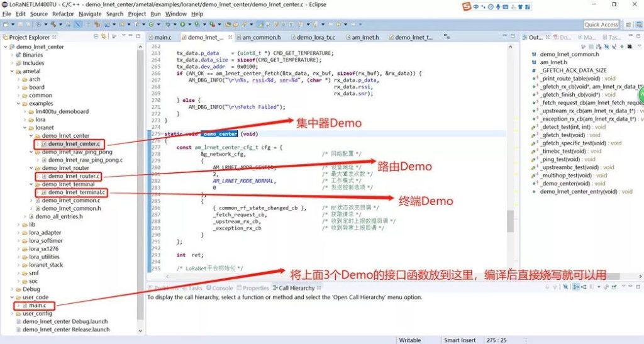The image size is (644, 344).
Task: Click editor vertical scrollbar thumb
Action: click(511, 221)
